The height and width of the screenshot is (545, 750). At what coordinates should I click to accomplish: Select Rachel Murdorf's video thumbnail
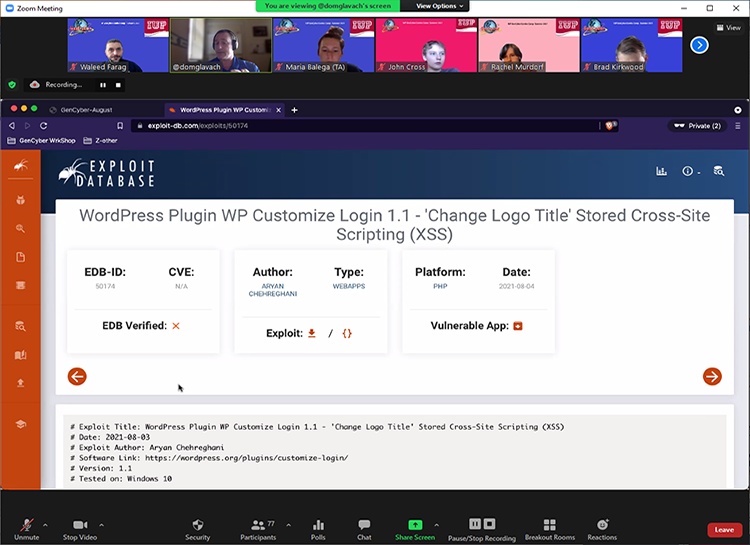click(x=529, y=45)
